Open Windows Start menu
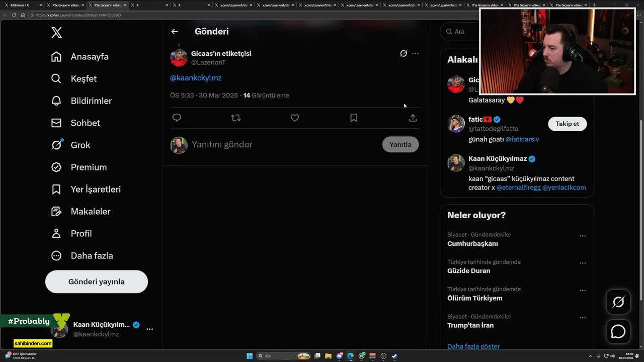Viewport: 644px width, 362px height. pyautogui.click(x=250, y=356)
